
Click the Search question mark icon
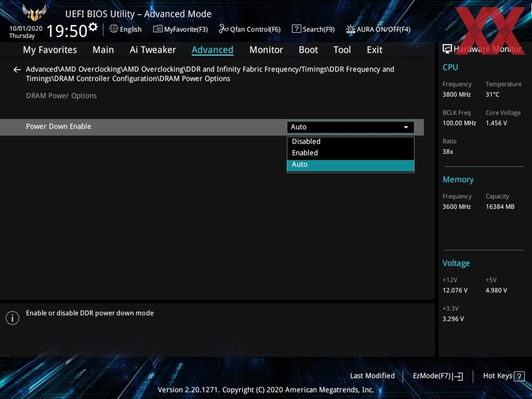297,29
